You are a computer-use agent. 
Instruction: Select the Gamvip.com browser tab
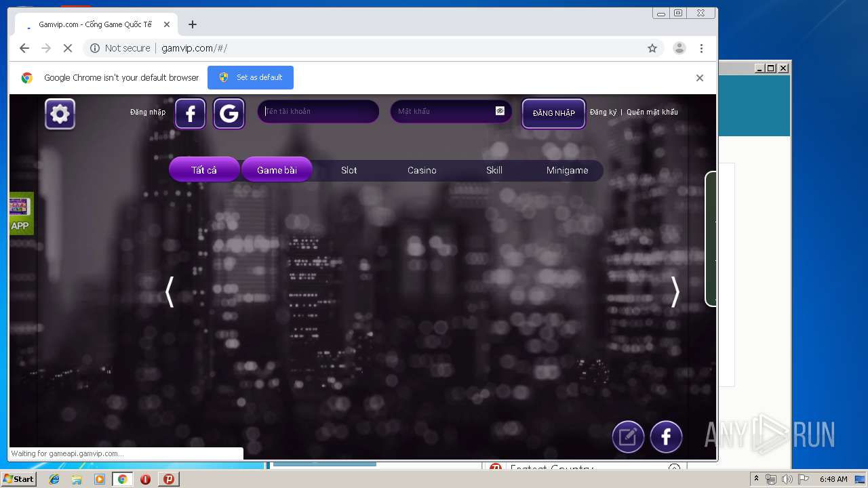pyautogui.click(x=95, y=24)
